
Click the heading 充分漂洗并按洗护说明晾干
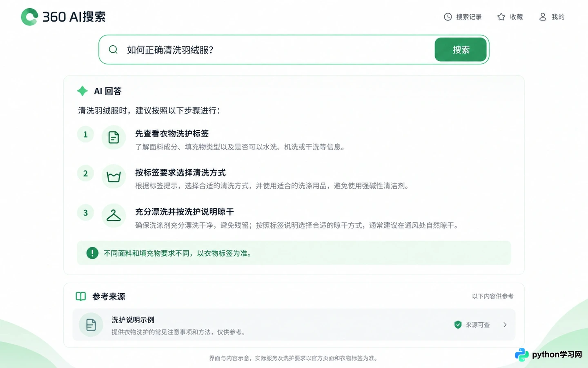coord(185,212)
